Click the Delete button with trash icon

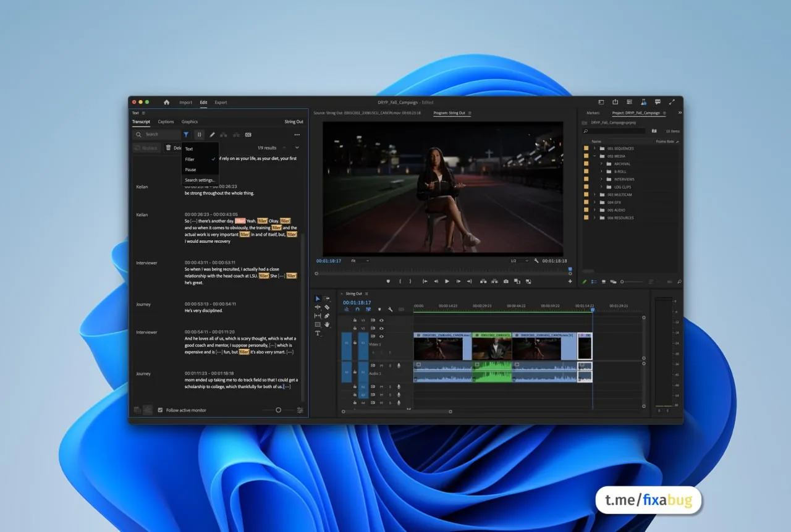(x=174, y=148)
